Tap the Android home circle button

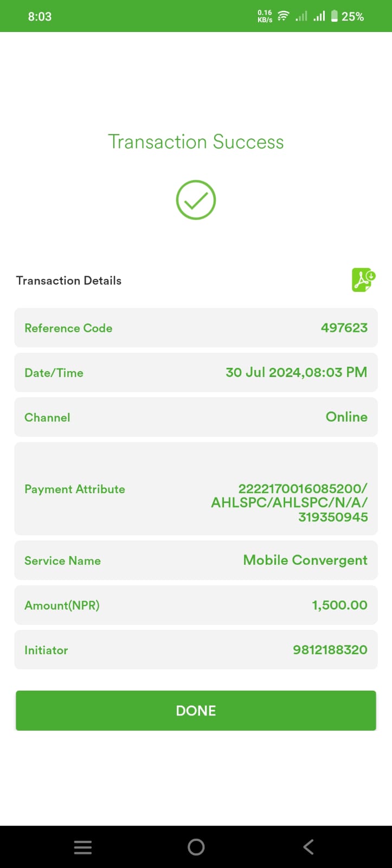pos(196,847)
